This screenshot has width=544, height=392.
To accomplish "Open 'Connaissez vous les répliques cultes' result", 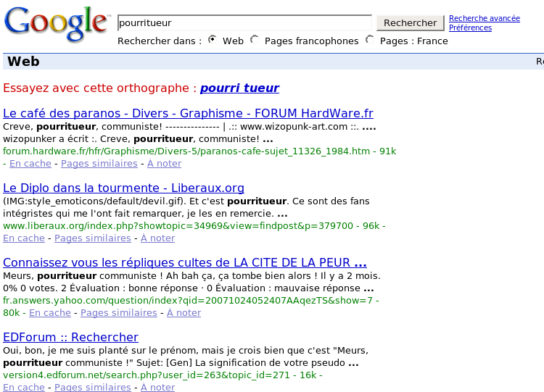I will pos(184,262).
